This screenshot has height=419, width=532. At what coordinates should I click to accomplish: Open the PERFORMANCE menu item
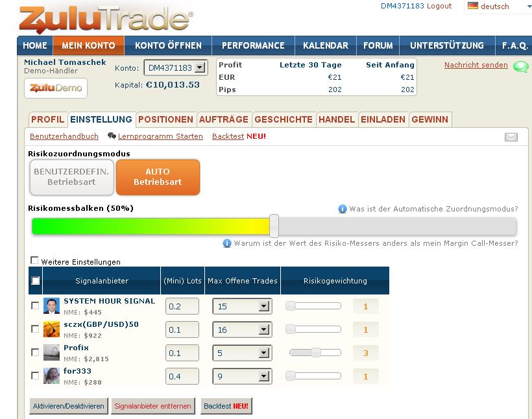pyautogui.click(x=253, y=45)
